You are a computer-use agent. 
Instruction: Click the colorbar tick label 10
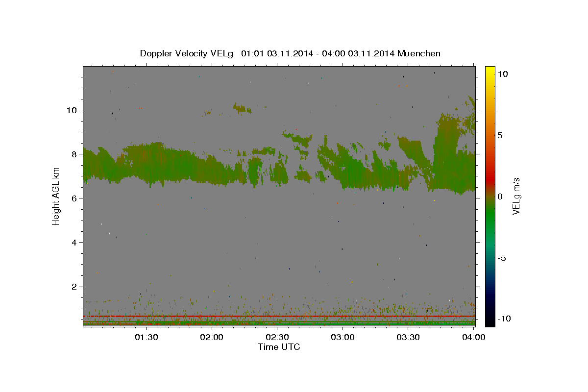(x=503, y=73)
